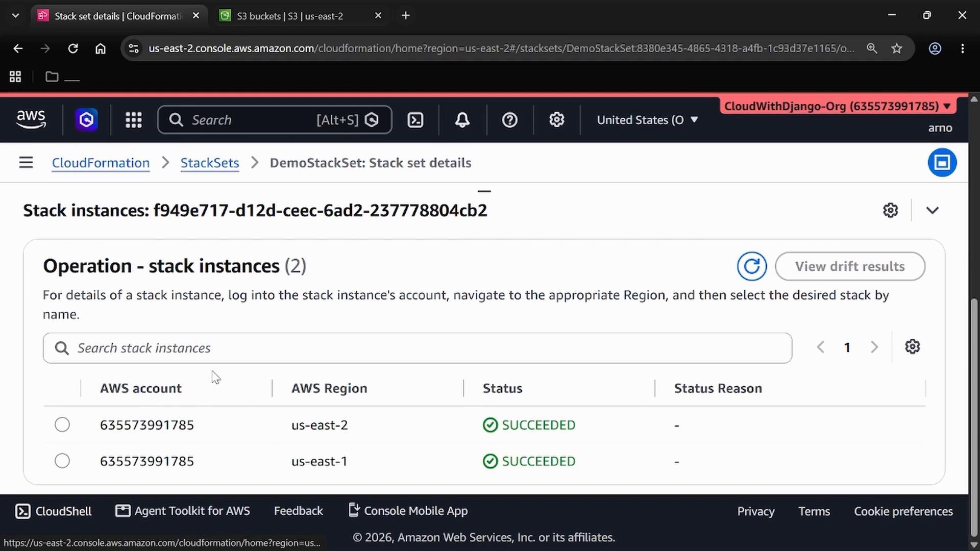Open Agent Toolkit for AWS in the footer
The image size is (980, 551).
[x=183, y=511]
